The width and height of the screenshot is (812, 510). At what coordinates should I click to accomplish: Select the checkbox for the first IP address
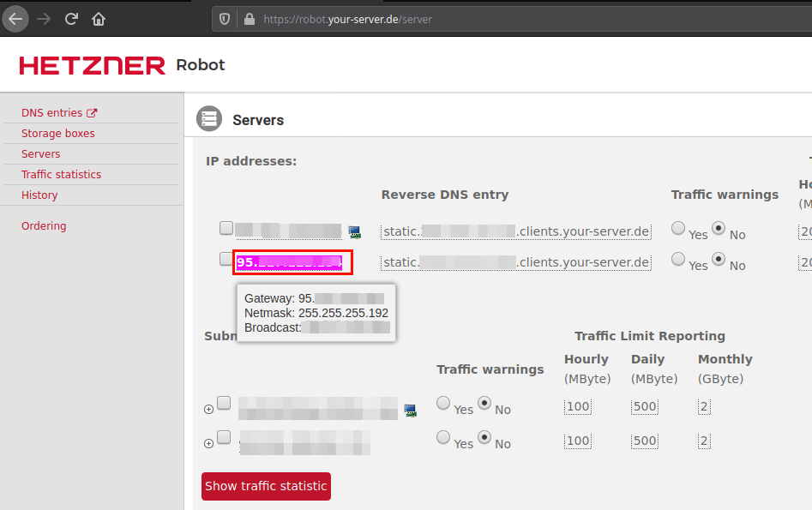[226, 228]
